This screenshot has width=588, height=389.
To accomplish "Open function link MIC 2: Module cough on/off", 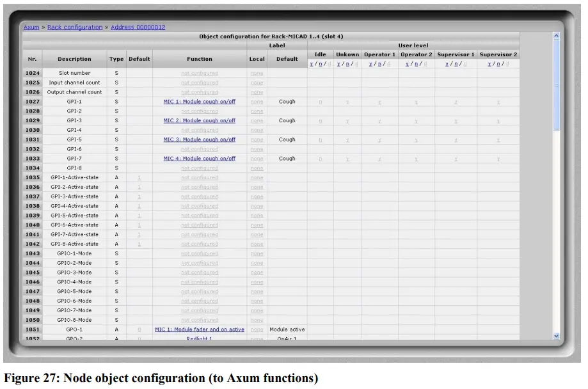I will click(200, 120).
